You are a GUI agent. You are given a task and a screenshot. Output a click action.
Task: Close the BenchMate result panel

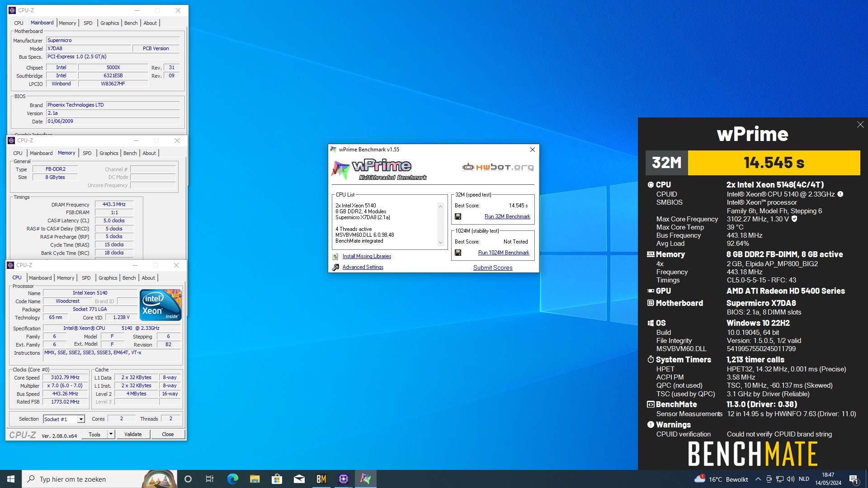860,125
